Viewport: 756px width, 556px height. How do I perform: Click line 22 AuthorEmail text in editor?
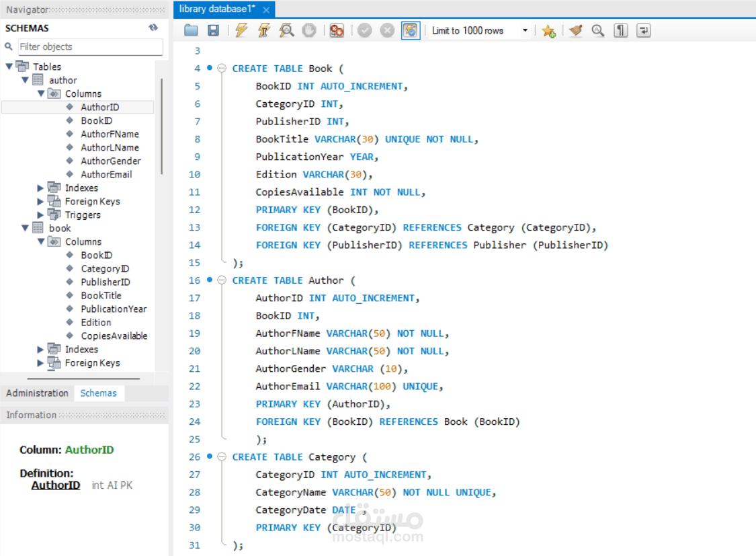(288, 387)
